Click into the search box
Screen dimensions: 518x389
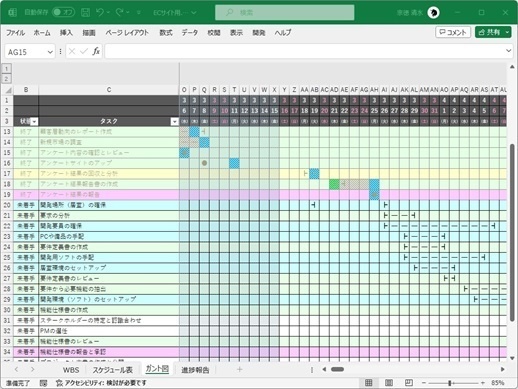click(285, 13)
